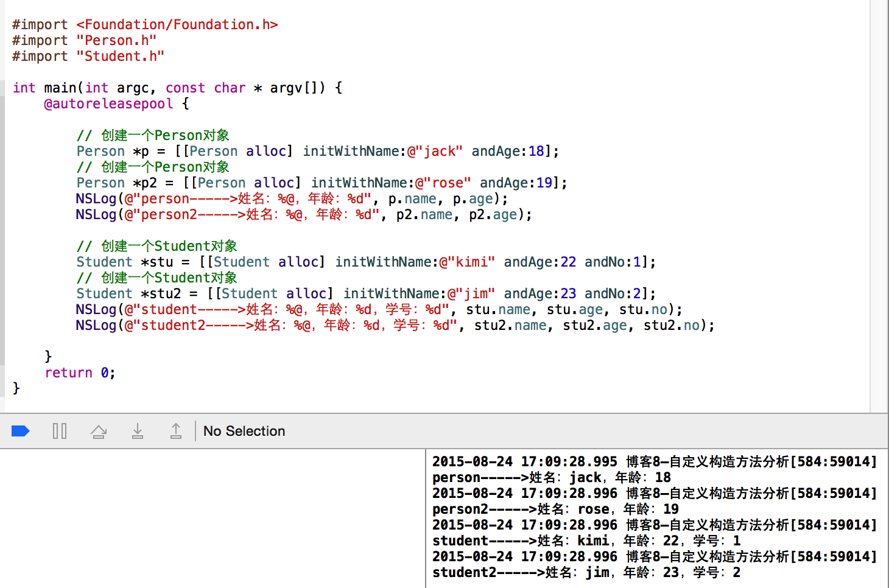Click console output line with jack, 18
The height and width of the screenshot is (588, 889).
(x=552, y=477)
